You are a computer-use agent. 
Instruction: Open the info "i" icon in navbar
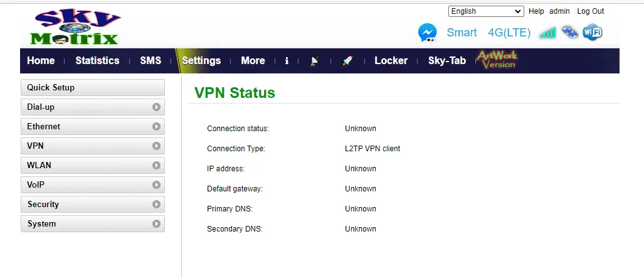[x=287, y=61]
